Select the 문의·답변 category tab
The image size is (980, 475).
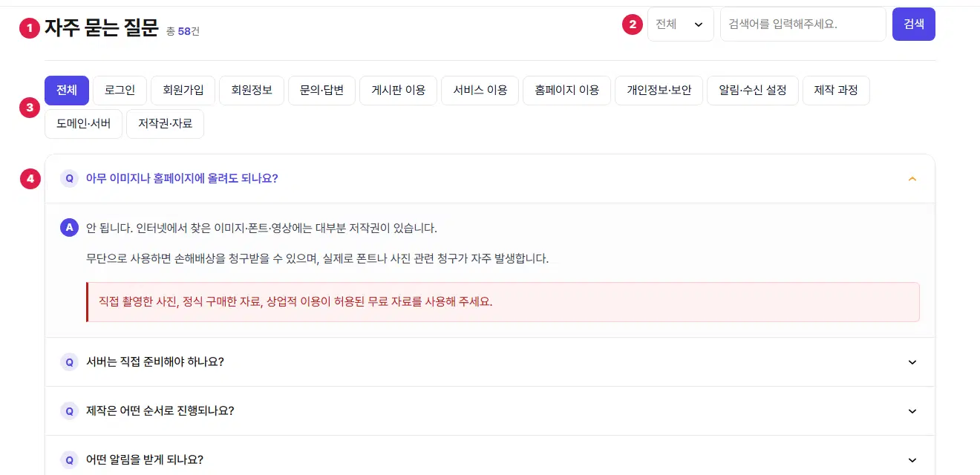pos(321,91)
